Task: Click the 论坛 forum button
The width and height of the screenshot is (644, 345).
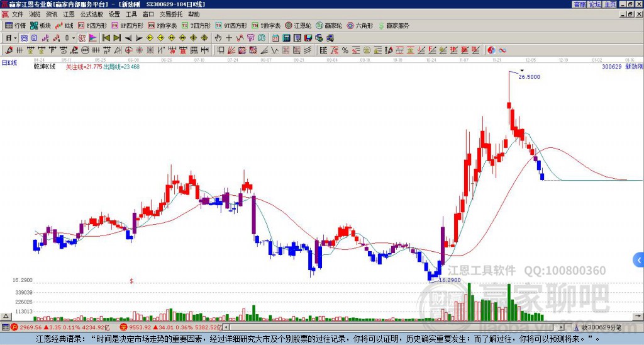Action: [595, 4]
